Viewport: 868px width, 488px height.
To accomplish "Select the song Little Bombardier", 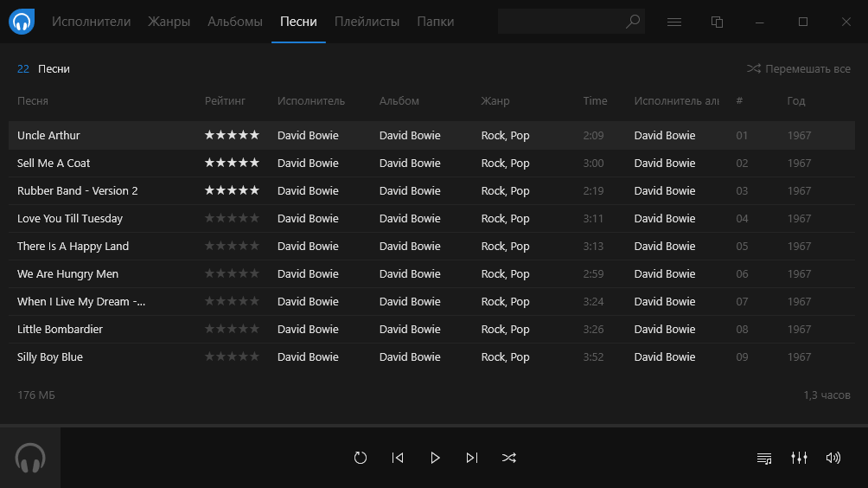I will tap(60, 329).
